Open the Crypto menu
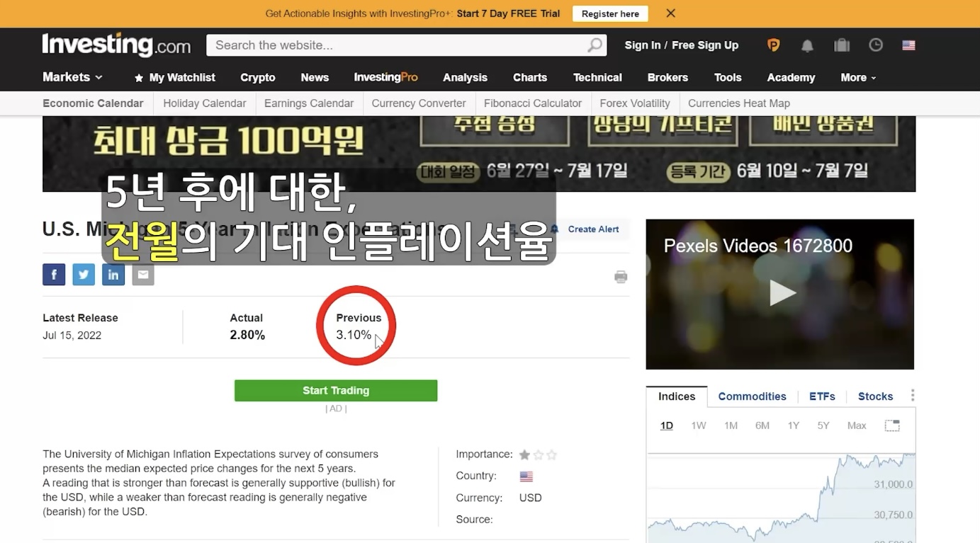 pos(257,77)
